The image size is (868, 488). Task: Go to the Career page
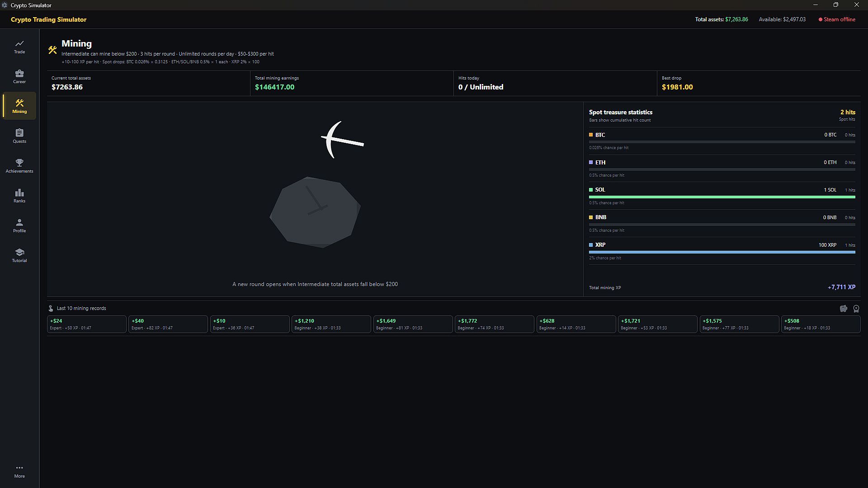(19, 76)
